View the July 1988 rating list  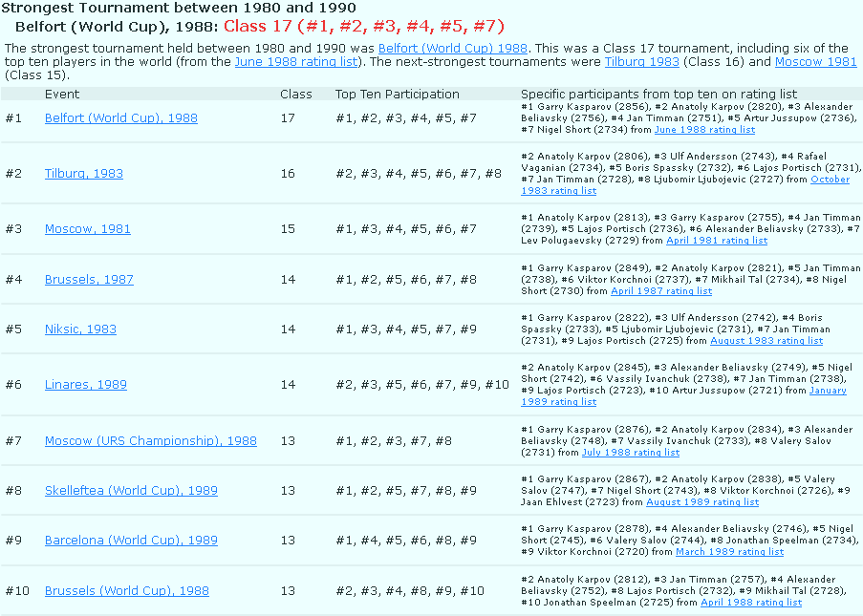[x=631, y=453]
